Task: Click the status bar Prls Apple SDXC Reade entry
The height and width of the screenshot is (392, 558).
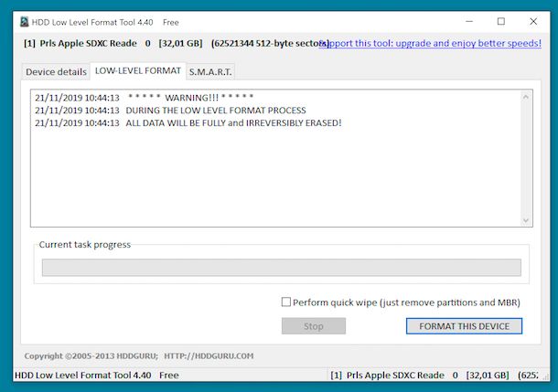Action: [x=395, y=376]
